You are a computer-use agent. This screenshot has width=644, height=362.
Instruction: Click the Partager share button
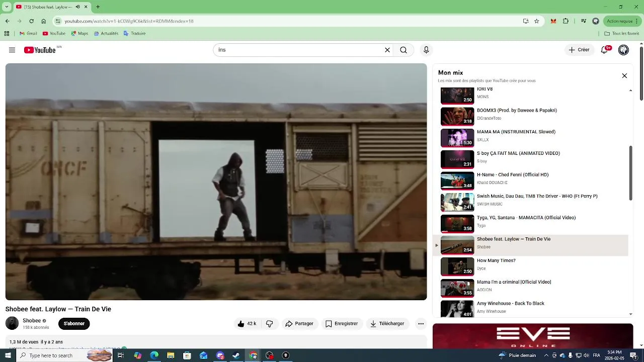pyautogui.click(x=299, y=324)
